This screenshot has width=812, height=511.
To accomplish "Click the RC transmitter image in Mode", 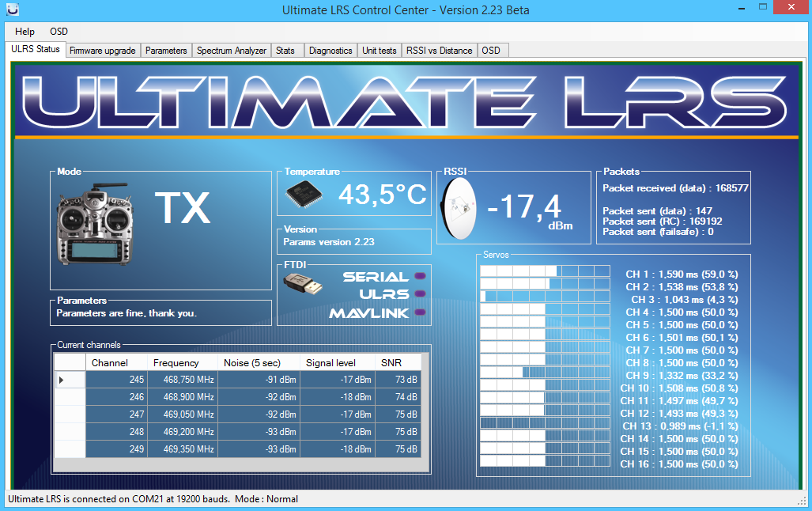I will click(94, 224).
